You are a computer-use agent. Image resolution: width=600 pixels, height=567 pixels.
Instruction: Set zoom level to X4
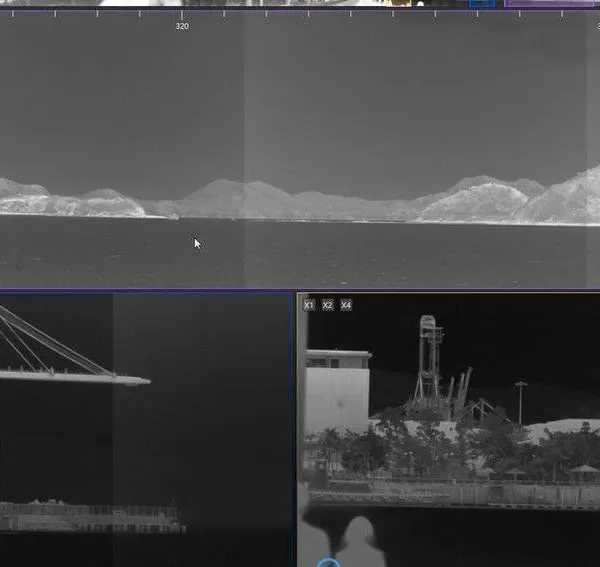(346, 305)
